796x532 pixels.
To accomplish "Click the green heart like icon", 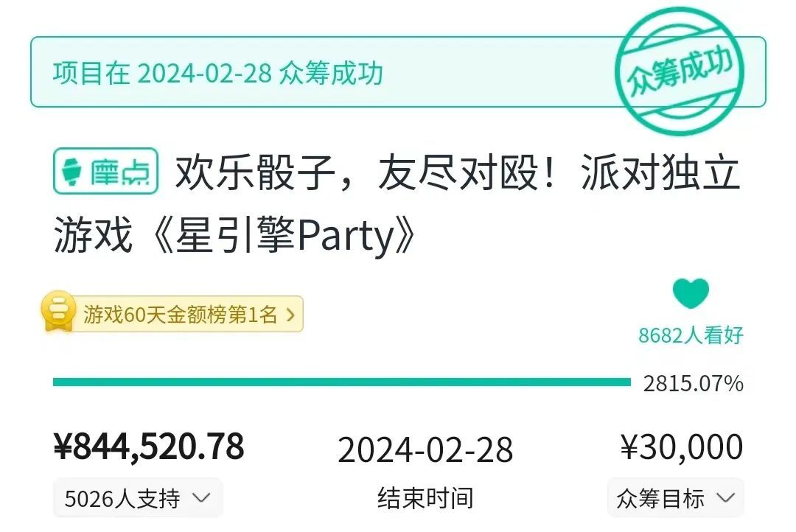I will pyautogui.click(x=691, y=294).
